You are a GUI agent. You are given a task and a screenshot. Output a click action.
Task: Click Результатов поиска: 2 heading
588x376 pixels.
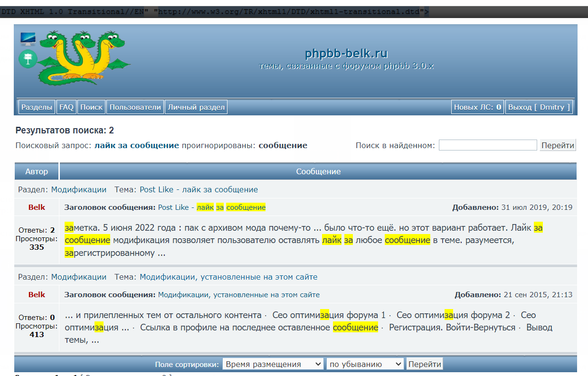pyautogui.click(x=65, y=131)
